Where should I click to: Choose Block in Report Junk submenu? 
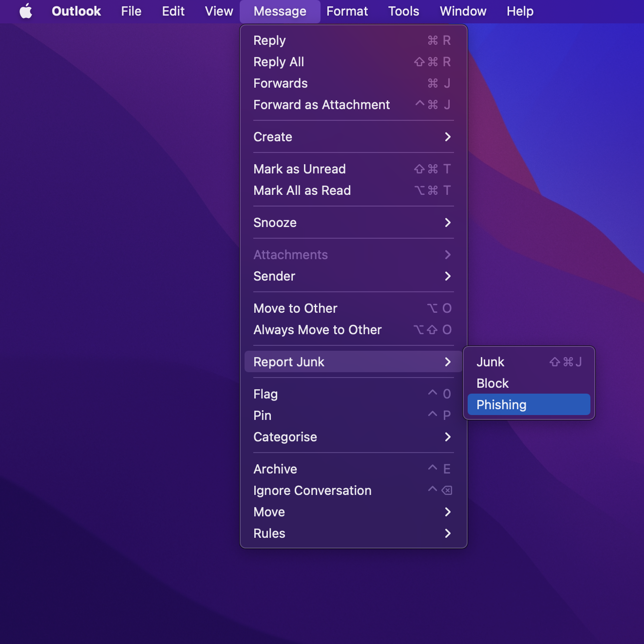click(529, 383)
